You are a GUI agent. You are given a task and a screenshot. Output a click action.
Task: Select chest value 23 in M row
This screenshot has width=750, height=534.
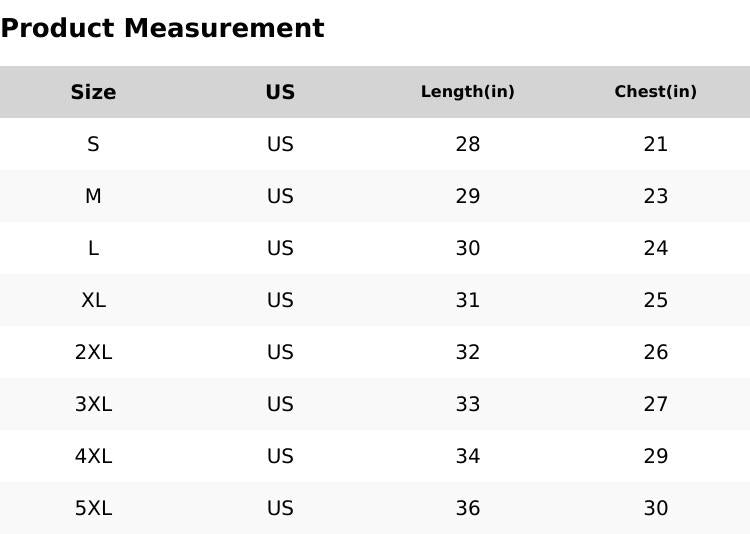pyautogui.click(x=655, y=196)
